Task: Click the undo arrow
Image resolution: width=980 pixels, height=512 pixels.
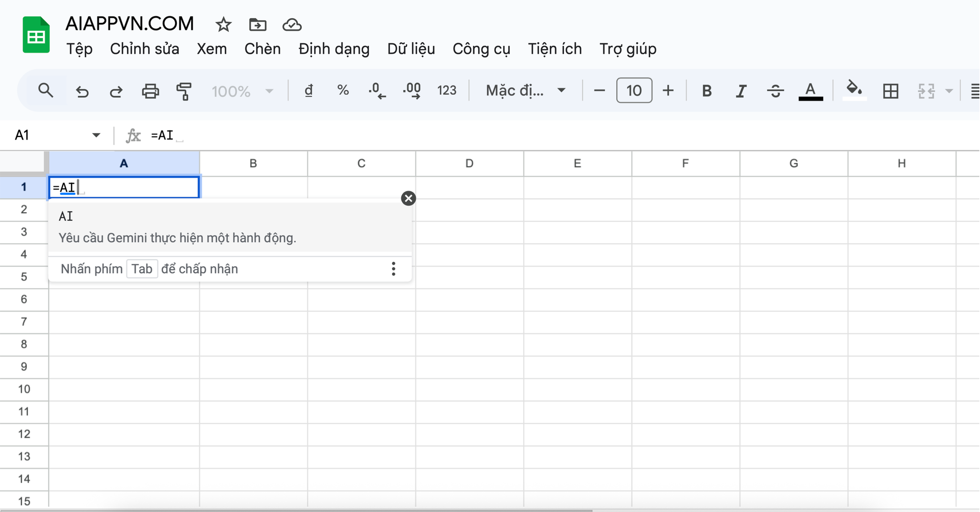Action: (x=82, y=91)
